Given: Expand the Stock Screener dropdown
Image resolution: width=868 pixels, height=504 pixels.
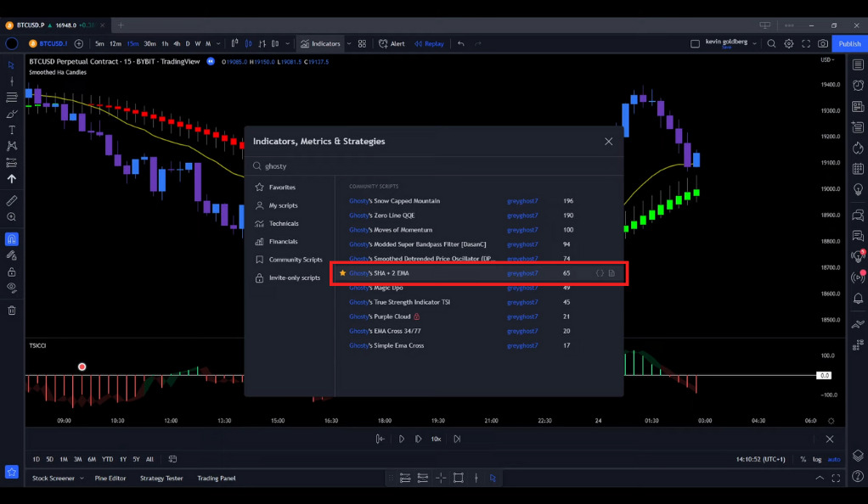Looking at the screenshot, I should pyautogui.click(x=82, y=479).
